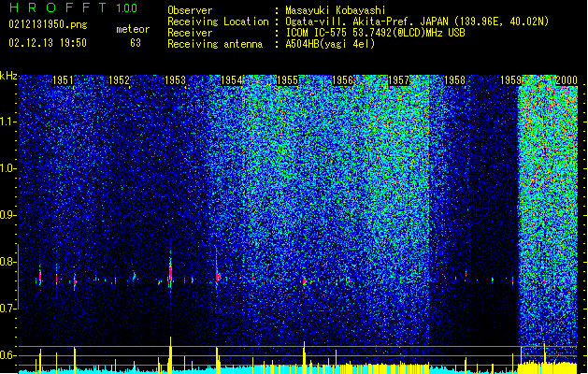Click the 0.8 kHz axis label
588x374 pixels.
pos(7,262)
